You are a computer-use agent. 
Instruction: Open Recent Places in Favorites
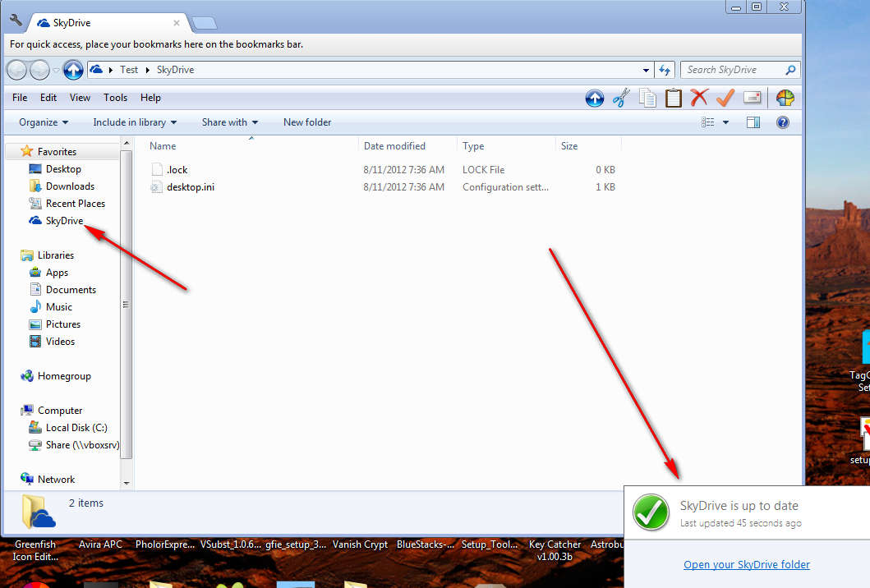75,203
